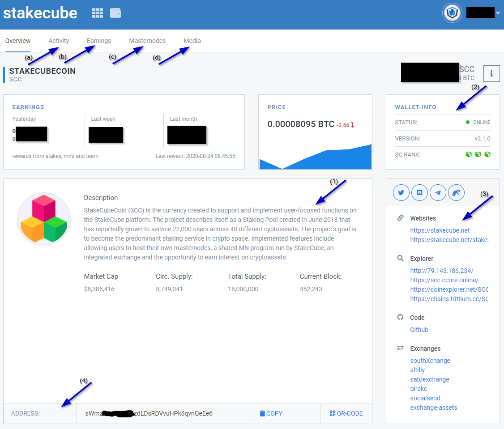
Task: Open the Telegram social icon
Action: click(x=438, y=192)
